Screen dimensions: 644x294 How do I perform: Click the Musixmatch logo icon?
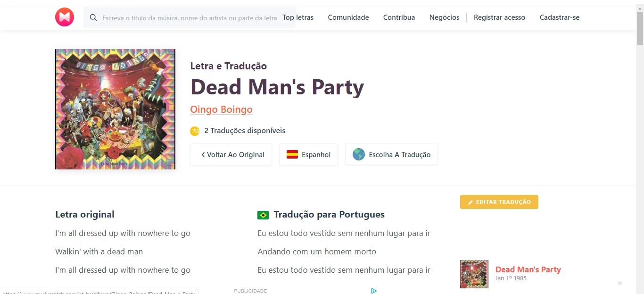tap(65, 17)
